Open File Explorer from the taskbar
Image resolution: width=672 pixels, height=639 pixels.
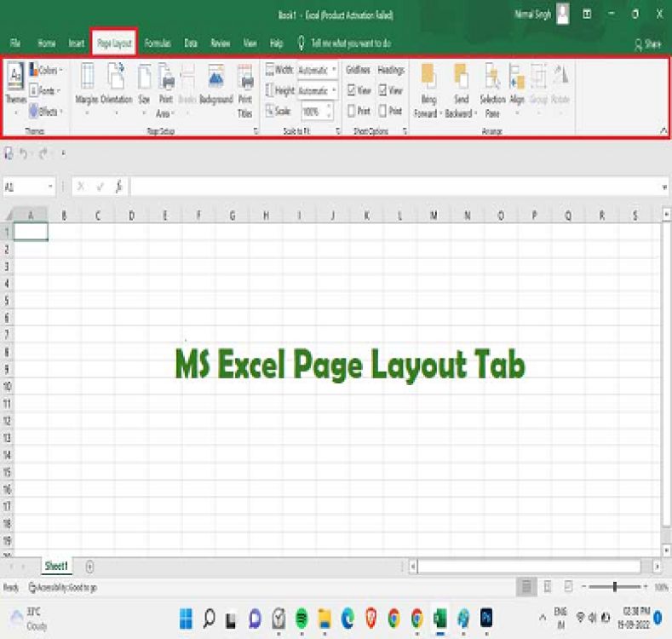325,619
